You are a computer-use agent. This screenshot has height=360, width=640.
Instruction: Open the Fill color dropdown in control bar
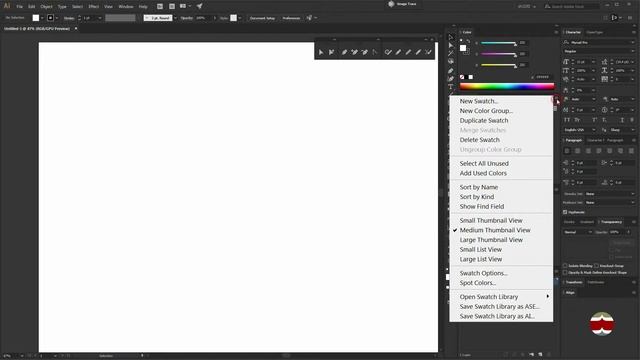42,18
